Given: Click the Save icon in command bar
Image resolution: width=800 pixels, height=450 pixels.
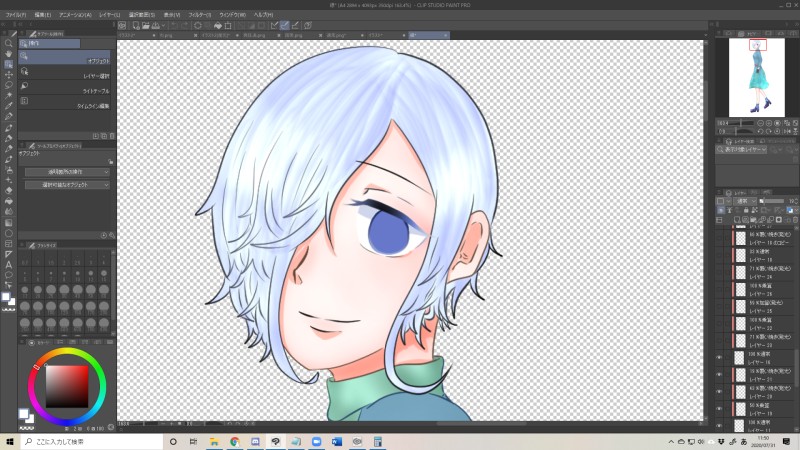Looking at the screenshot, I should click(156, 25).
